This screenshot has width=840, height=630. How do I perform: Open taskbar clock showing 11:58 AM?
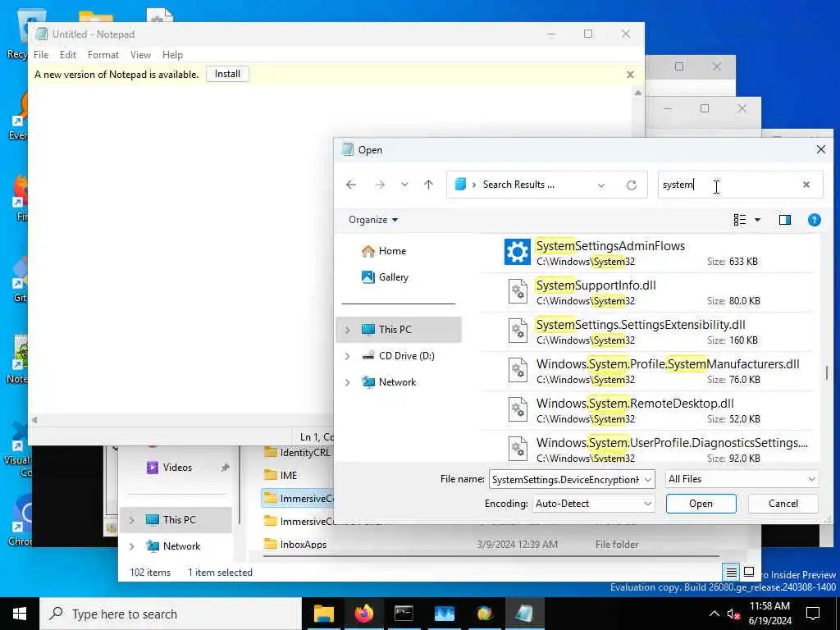tap(769, 614)
